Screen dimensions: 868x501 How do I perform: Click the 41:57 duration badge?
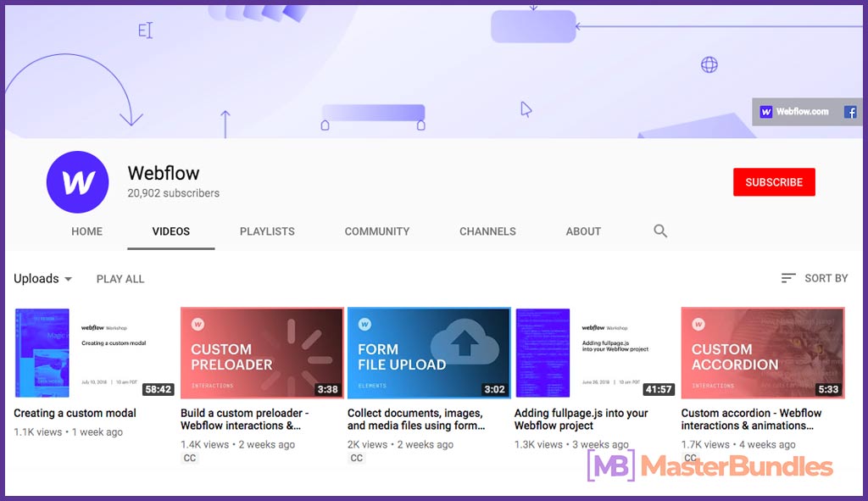pos(658,389)
